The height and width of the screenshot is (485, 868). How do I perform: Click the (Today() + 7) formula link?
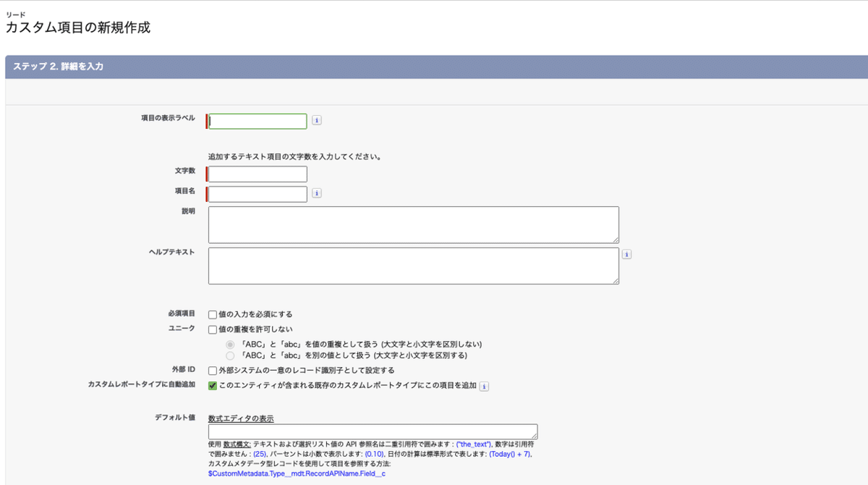511,454
